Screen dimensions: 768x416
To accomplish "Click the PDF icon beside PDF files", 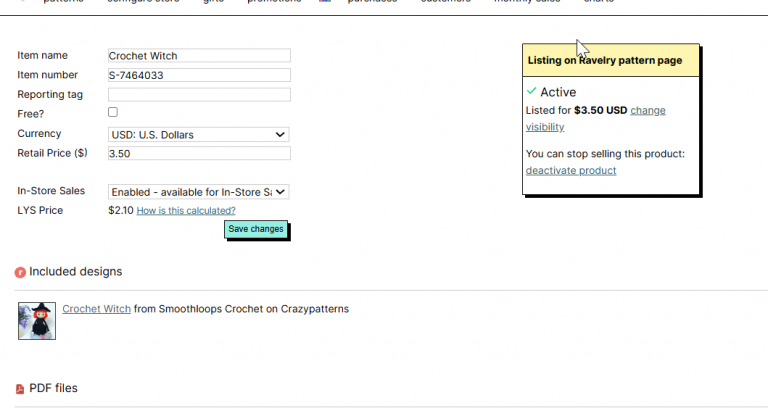I will [20, 389].
